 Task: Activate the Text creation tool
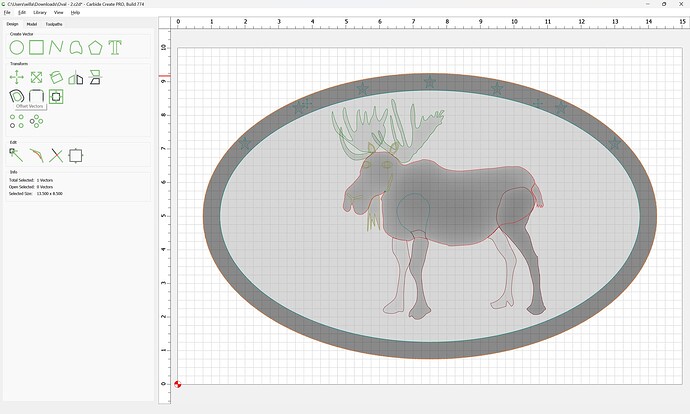point(115,48)
